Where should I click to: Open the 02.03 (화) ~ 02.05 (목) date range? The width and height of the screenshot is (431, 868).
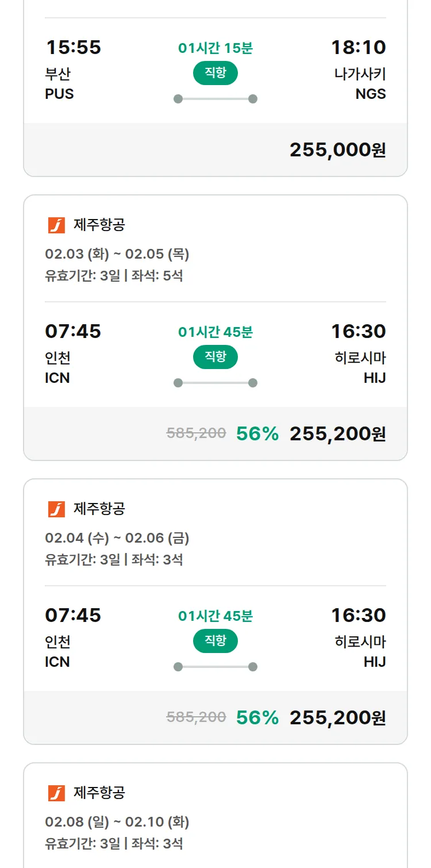(x=117, y=254)
